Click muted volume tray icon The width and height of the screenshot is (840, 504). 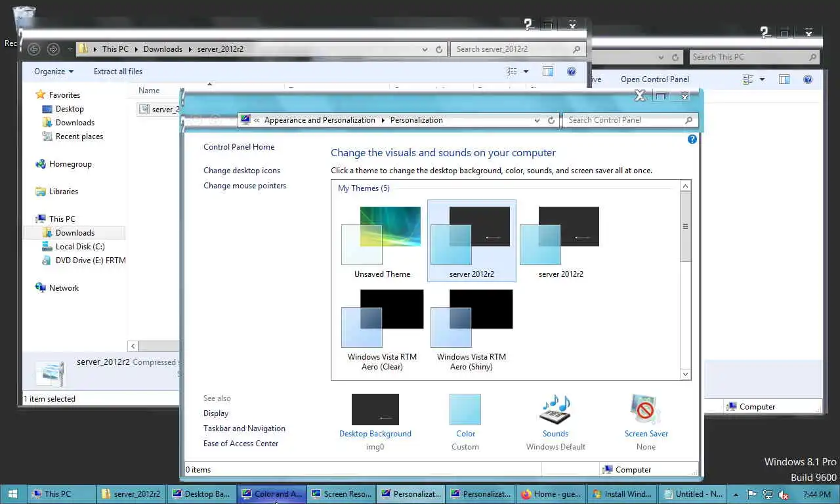click(x=782, y=494)
